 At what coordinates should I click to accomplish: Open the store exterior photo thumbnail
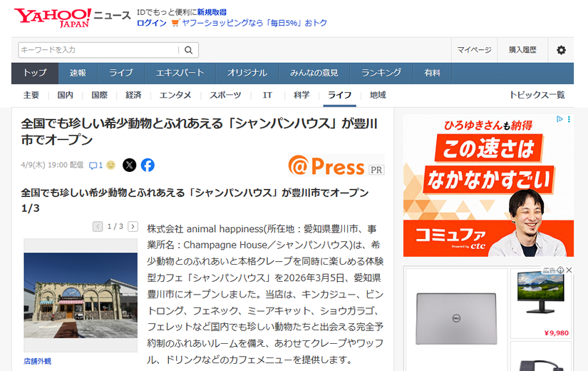click(81, 295)
